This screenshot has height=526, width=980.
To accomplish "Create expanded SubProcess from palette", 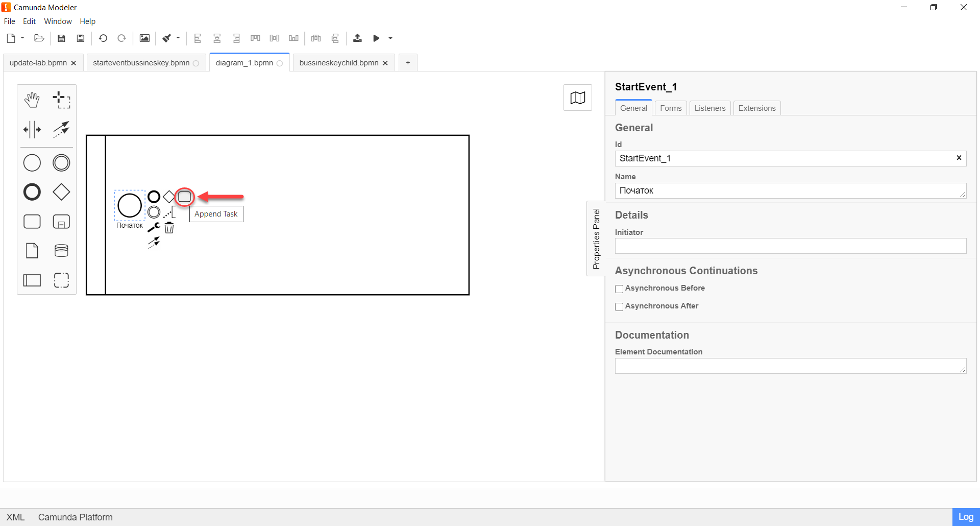I will [61, 222].
